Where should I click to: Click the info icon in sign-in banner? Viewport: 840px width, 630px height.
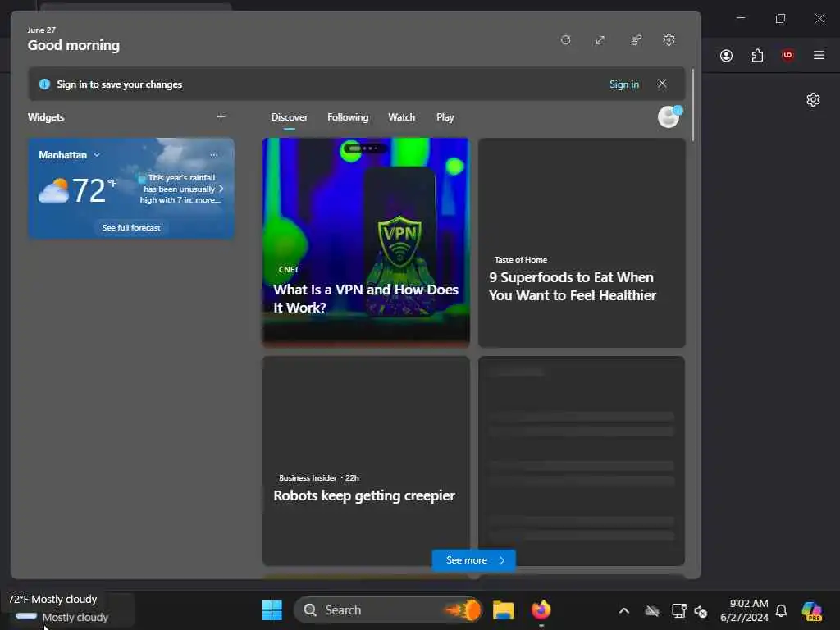point(44,84)
